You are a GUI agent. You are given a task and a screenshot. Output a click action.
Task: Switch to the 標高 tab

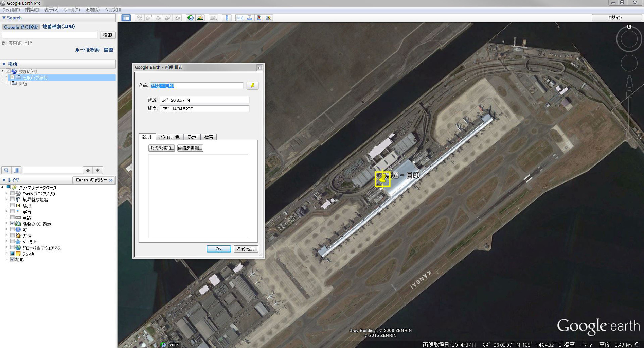[209, 137]
